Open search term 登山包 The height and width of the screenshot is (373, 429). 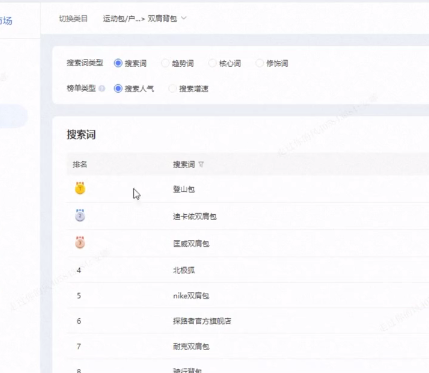(184, 189)
